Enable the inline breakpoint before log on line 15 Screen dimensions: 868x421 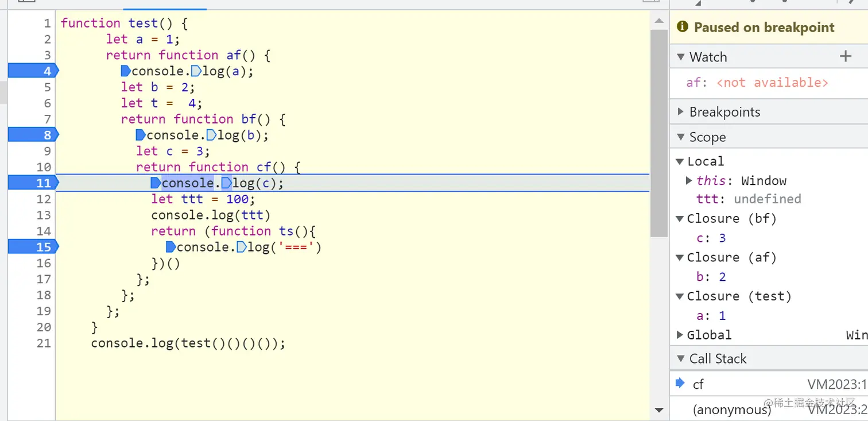[x=241, y=248]
